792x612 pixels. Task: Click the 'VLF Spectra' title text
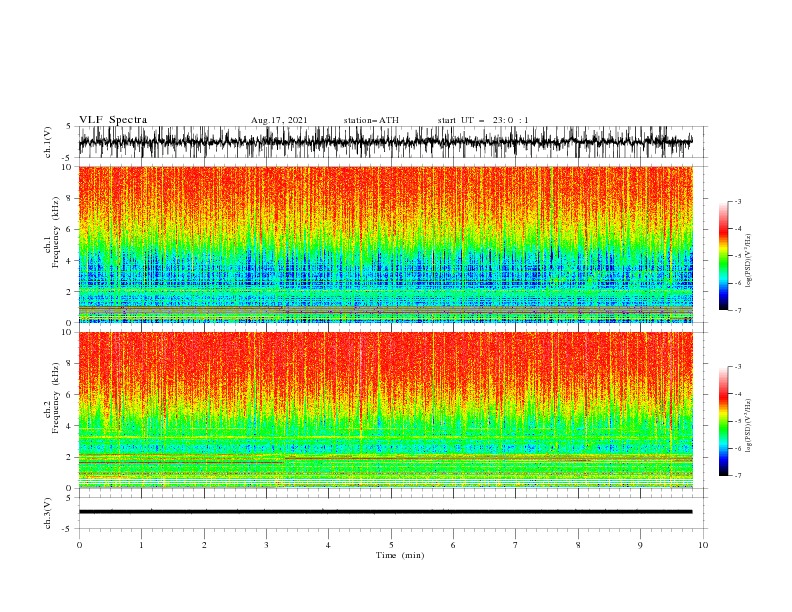113,120
